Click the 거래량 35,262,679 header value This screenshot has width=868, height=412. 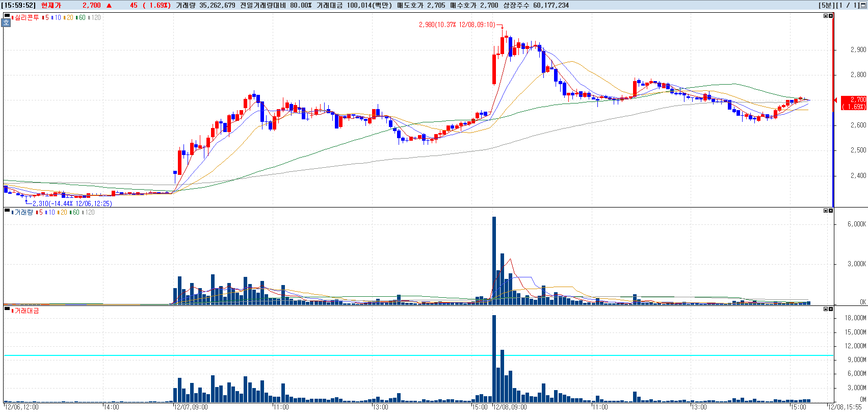tap(205, 5)
